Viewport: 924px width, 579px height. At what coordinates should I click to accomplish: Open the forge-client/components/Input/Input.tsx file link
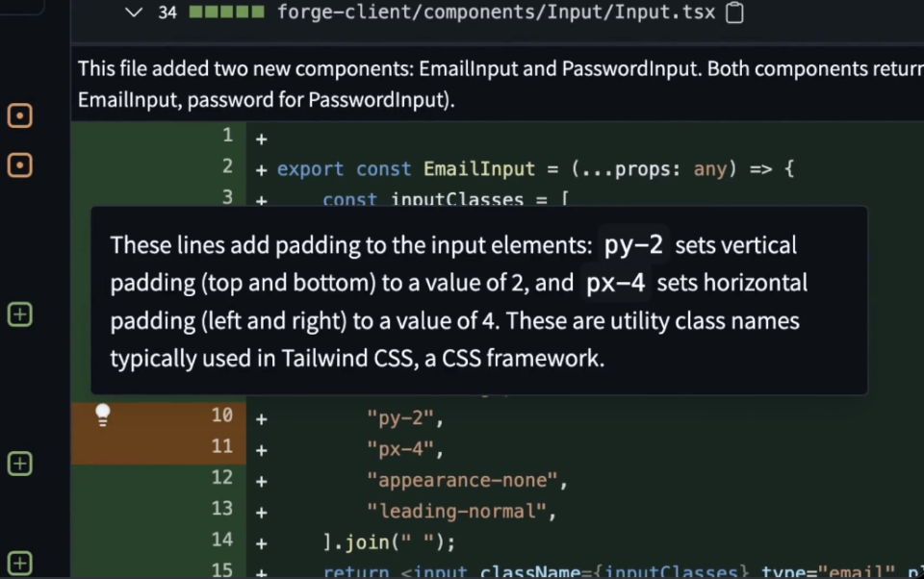coord(496,13)
